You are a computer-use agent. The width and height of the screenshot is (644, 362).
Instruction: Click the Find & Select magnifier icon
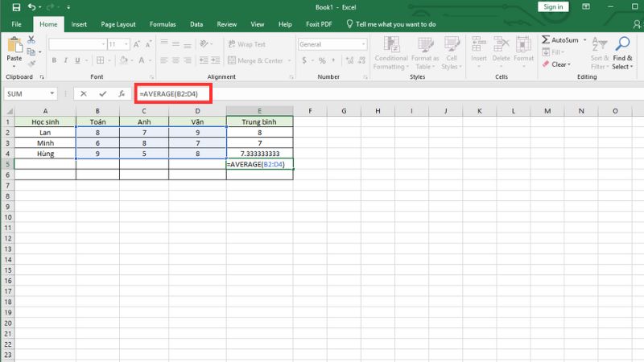[621, 44]
